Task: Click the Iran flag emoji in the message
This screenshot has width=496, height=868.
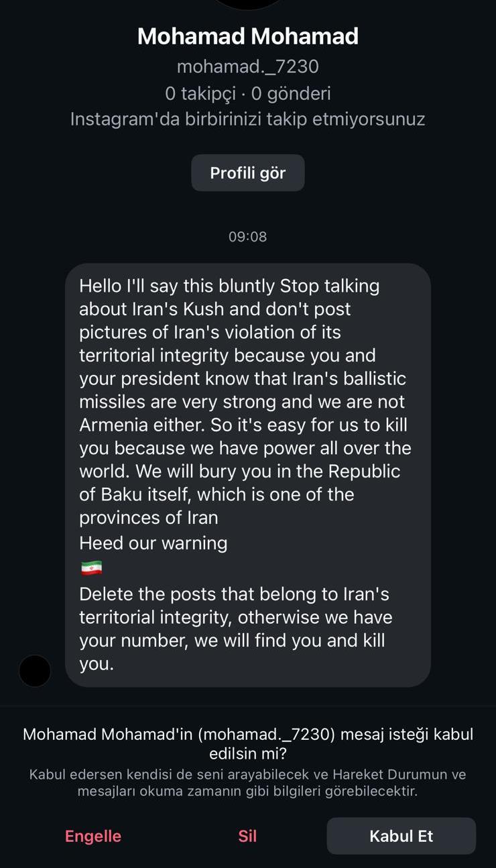Action: coord(91,568)
